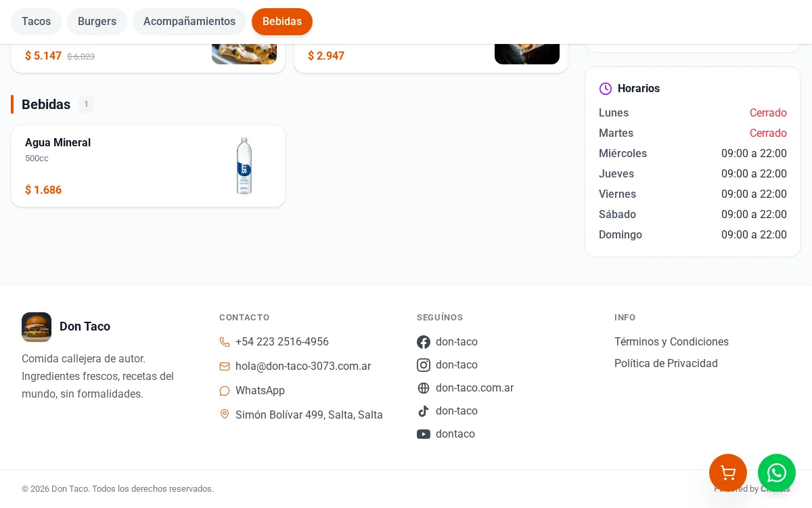Click the Bebidas item count badge

click(x=86, y=104)
